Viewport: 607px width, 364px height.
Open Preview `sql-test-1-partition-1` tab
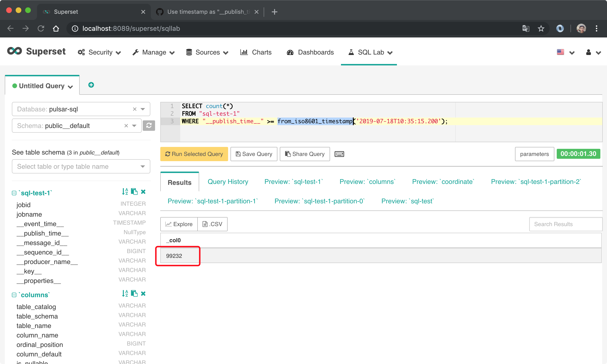[213, 201]
